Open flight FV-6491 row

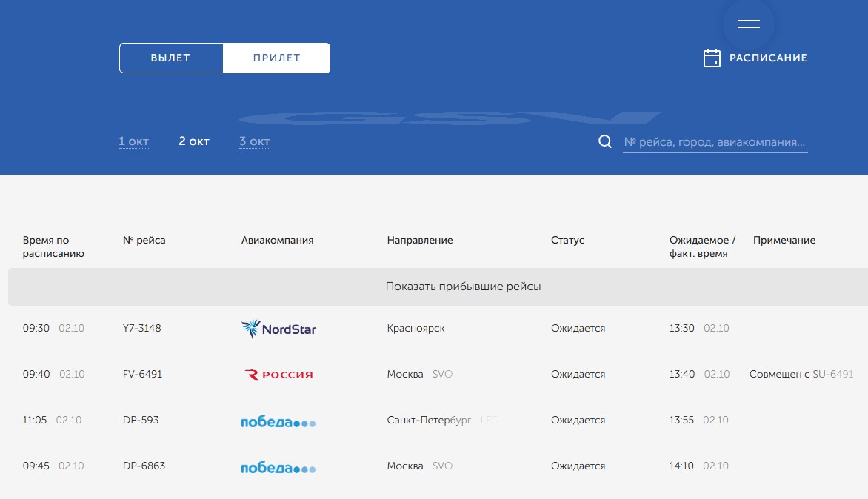[438, 375]
